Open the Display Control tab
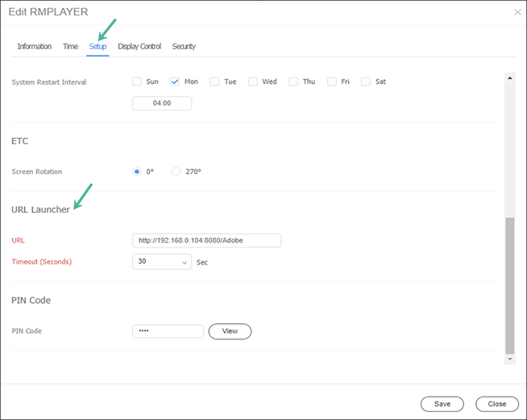This screenshot has height=420, width=527. pyautogui.click(x=139, y=47)
